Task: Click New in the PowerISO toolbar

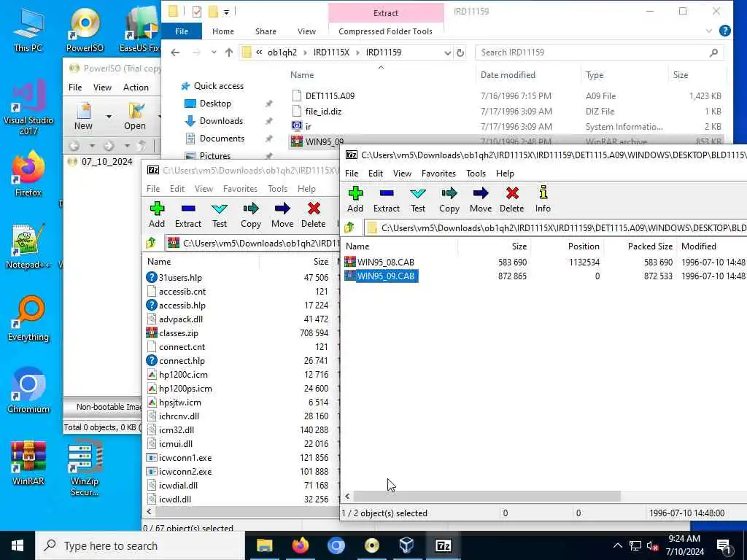Action: click(83, 116)
